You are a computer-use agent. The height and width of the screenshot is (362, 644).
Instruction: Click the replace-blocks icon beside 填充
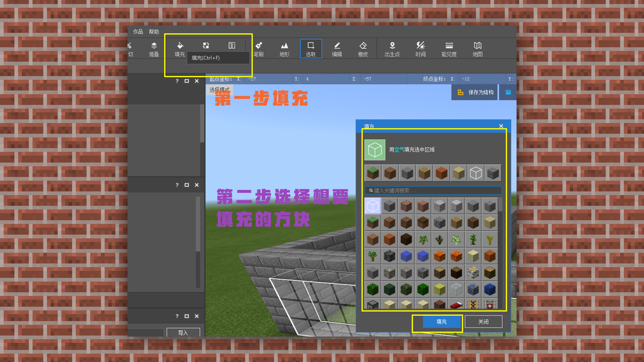click(206, 46)
